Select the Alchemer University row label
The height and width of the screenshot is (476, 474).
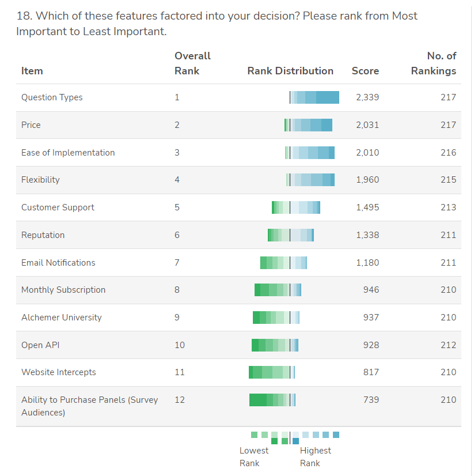[x=62, y=318]
